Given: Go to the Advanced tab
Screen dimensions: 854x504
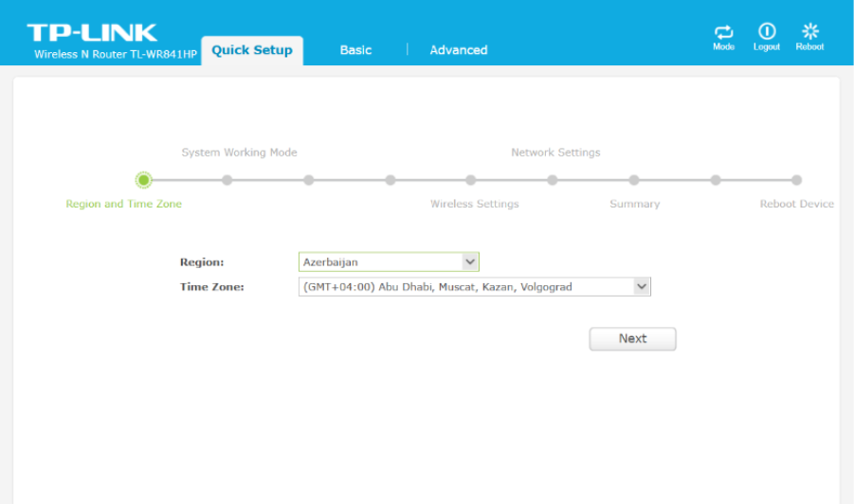Looking at the screenshot, I should coord(458,50).
